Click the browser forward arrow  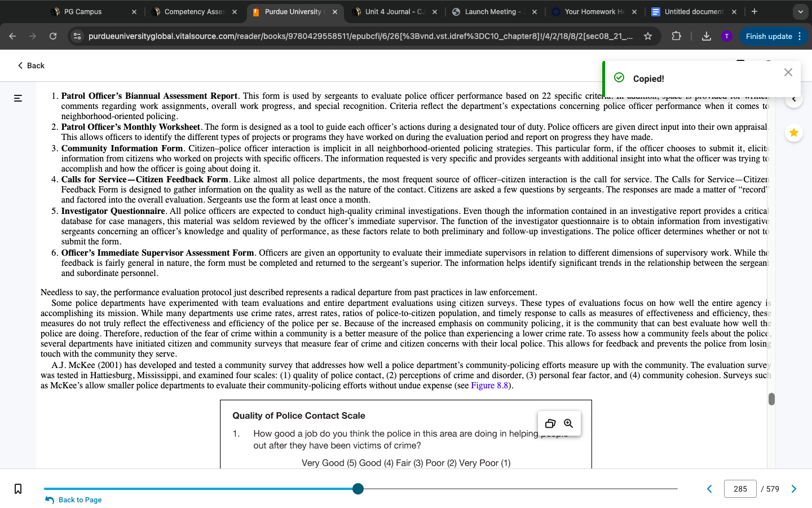coord(33,36)
